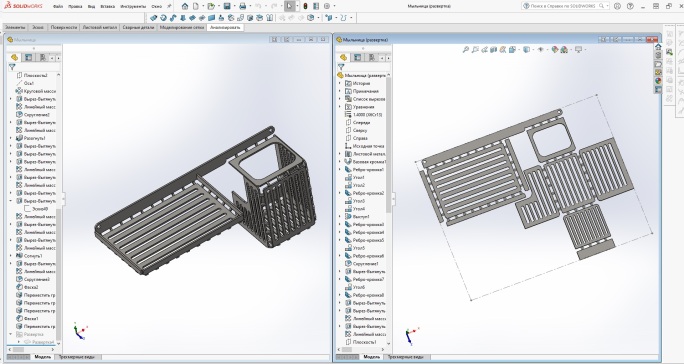Image resolution: width=684 pixels, height=364 pixels.
Task: Switch to the Листовой металл ribbon tab
Action: point(100,27)
